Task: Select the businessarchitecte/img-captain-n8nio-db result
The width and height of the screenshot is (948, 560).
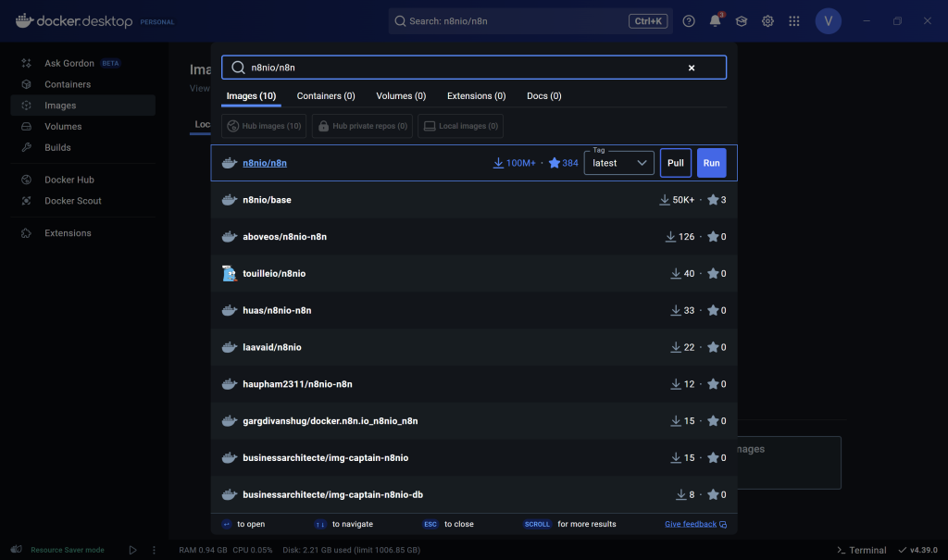Action: pos(474,494)
